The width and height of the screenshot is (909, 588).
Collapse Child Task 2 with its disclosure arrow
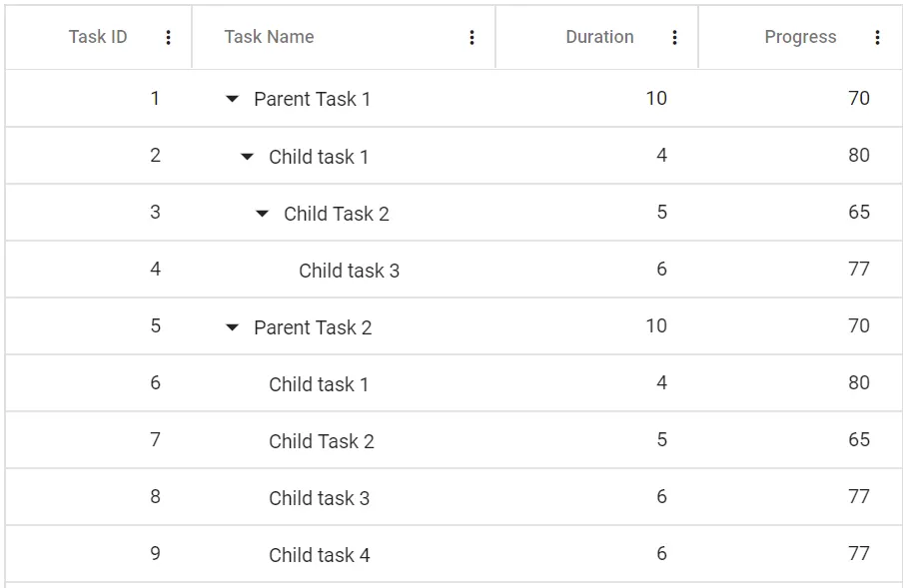(262, 213)
